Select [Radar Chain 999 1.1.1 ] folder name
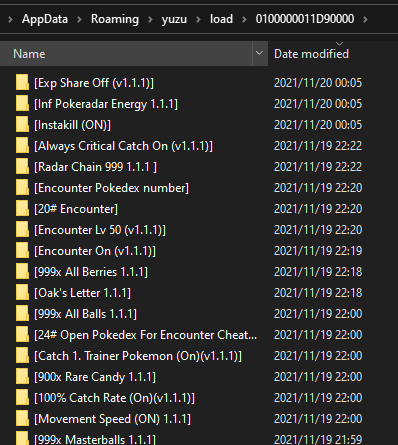Viewport: 398px width, 445px height. coord(95,167)
